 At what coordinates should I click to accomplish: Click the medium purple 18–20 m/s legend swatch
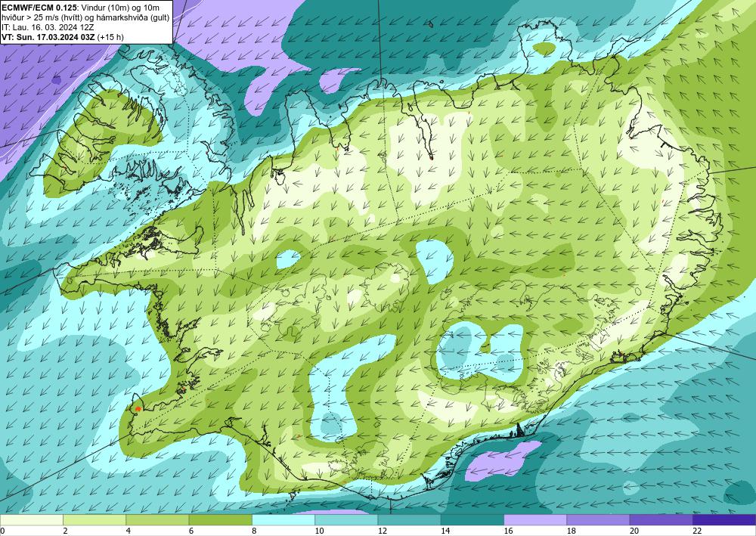pos(598,520)
